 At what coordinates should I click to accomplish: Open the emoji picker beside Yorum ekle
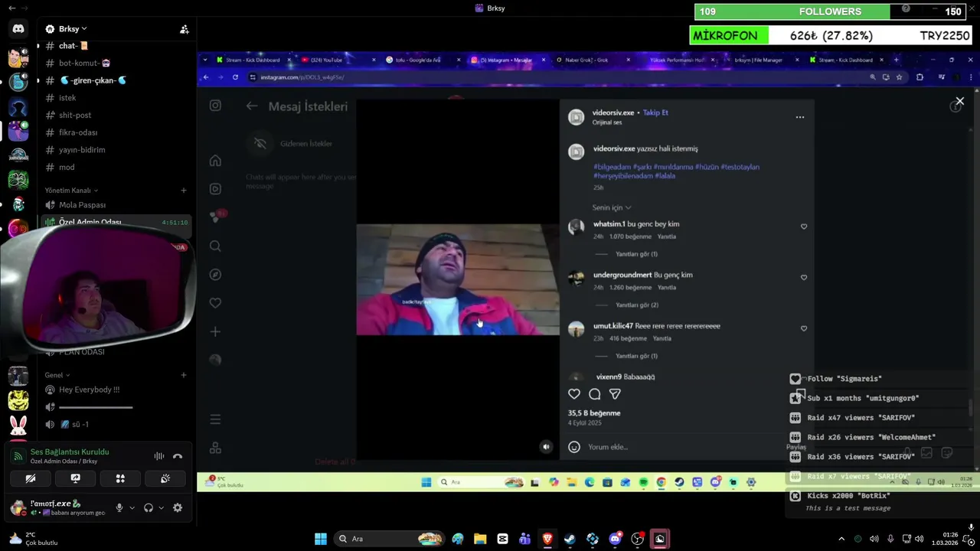(x=574, y=447)
